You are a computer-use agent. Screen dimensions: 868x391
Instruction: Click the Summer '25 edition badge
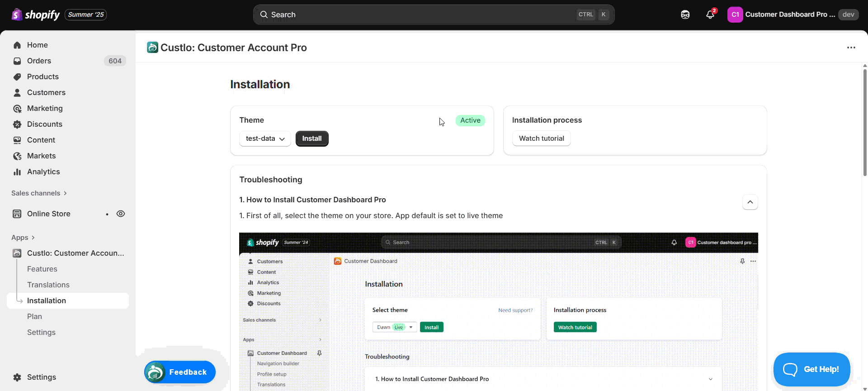tap(86, 14)
